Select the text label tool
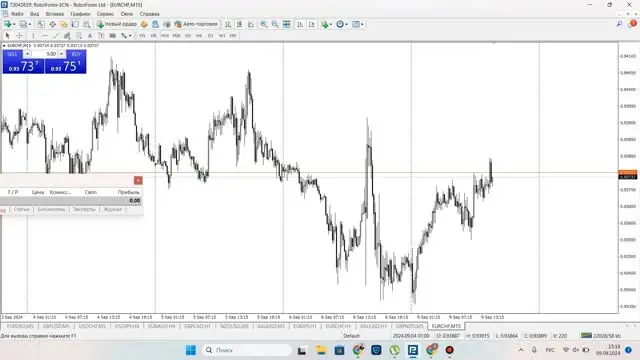This screenshot has width=640, height=360. [101, 36]
